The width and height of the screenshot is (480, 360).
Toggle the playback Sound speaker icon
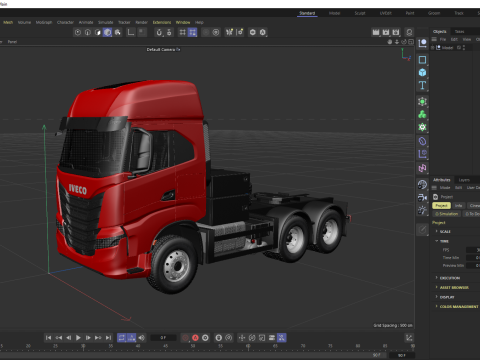142,338
